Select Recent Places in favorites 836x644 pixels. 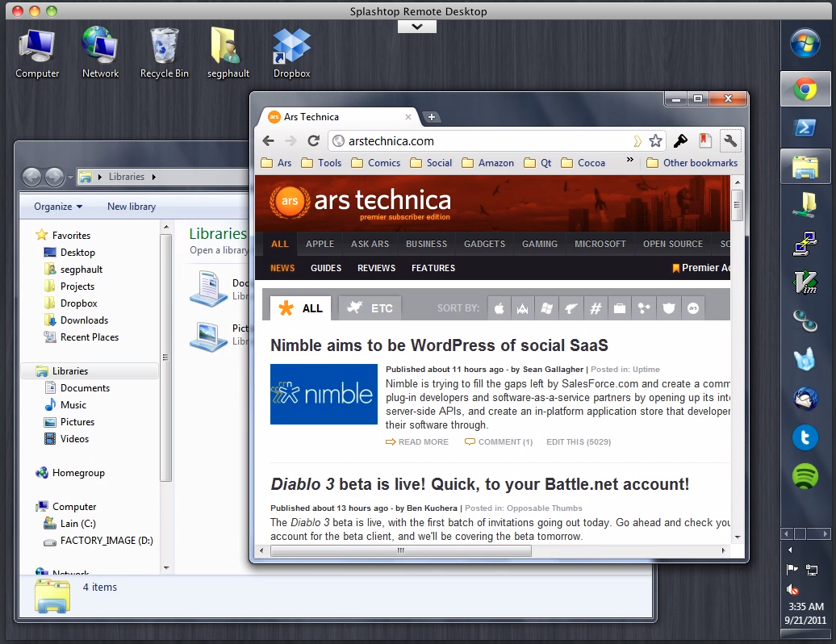click(82, 337)
